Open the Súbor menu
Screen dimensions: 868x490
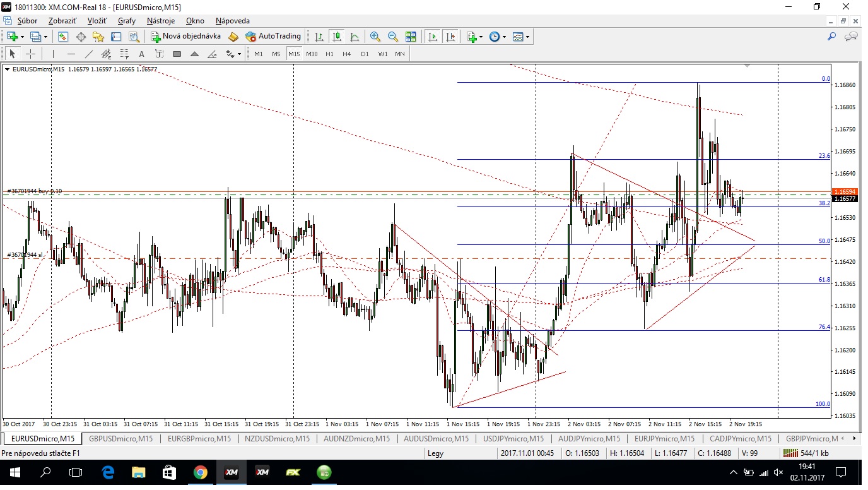click(27, 21)
